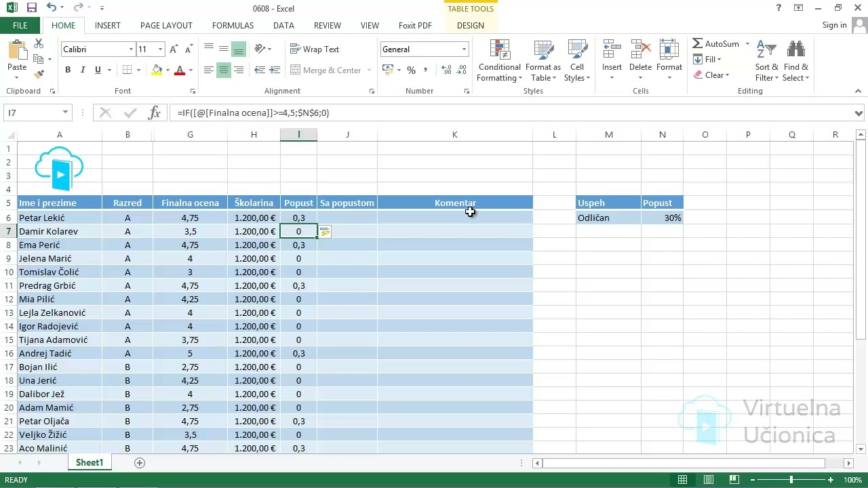Click the yellow fill color bucket
The image size is (868, 488).
[x=157, y=70]
